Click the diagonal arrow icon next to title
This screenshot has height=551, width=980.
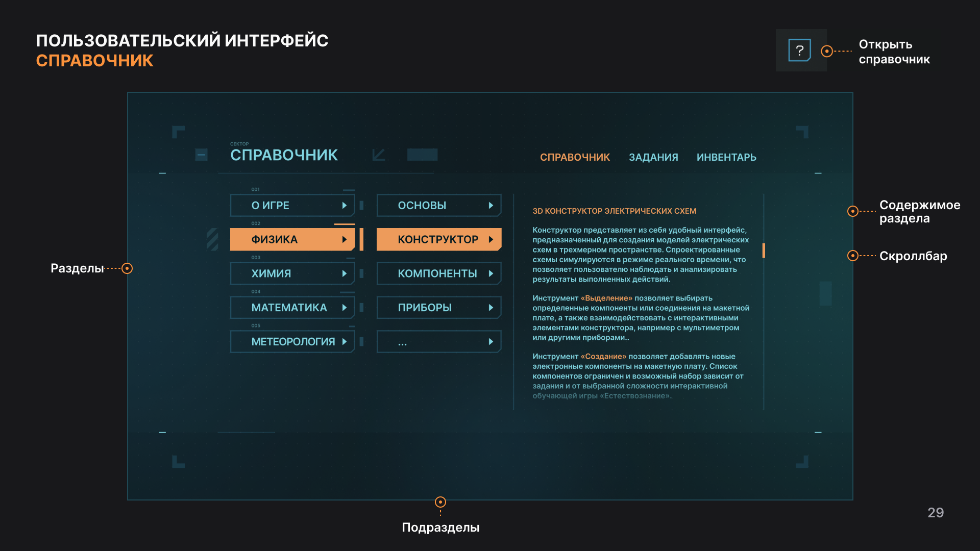coord(378,155)
